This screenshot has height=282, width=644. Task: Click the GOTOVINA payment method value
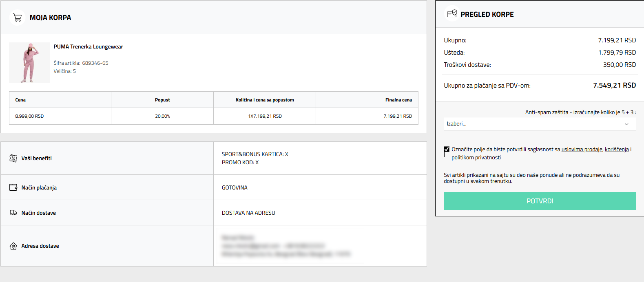[235, 187]
